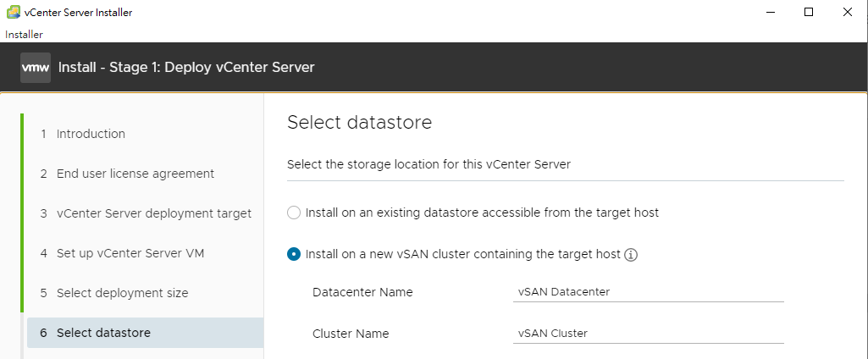Click the Datacenter Name label
The width and height of the screenshot is (868, 359).
point(362,292)
